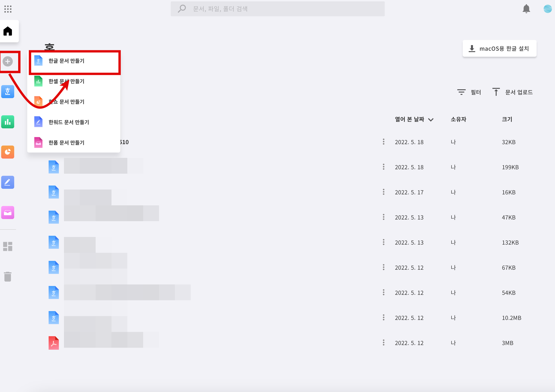This screenshot has width=555, height=392.
Task: Open the apps grid launcher
Action: coord(8,9)
